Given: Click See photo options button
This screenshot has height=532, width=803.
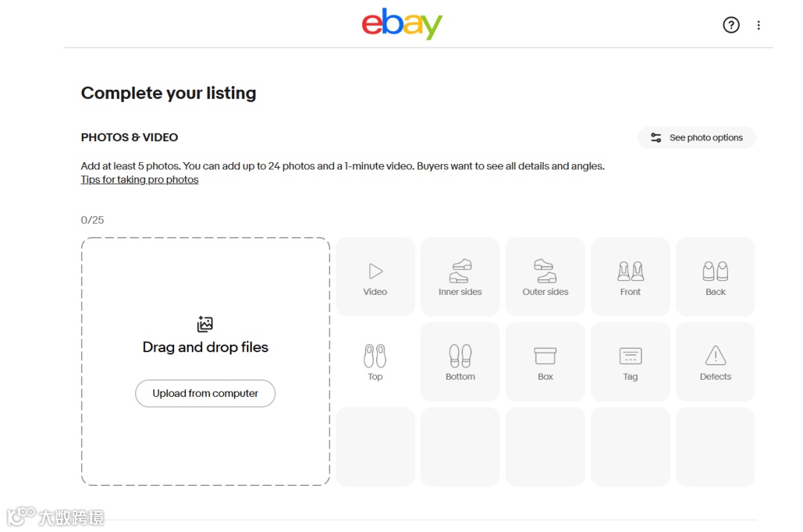Looking at the screenshot, I should pos(697,137).
